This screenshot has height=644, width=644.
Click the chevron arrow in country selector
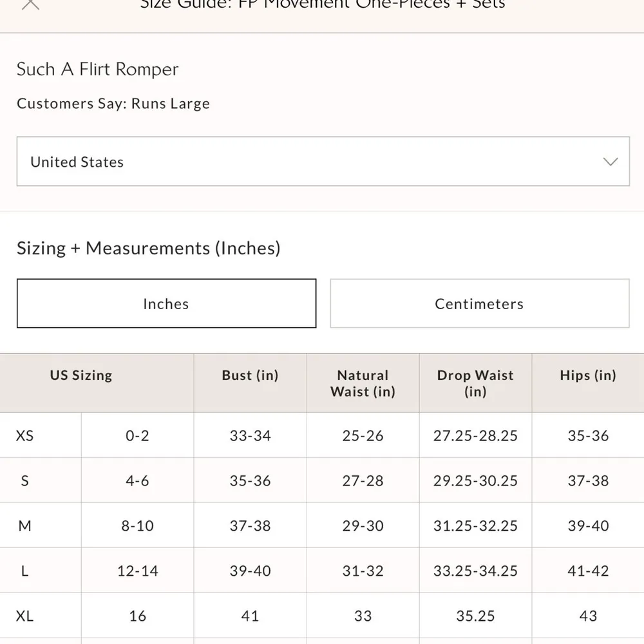coord(610,162)
